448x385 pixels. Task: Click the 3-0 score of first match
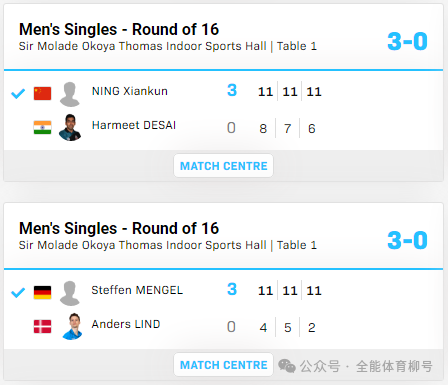pyautogui.click(x=407, y=41)
